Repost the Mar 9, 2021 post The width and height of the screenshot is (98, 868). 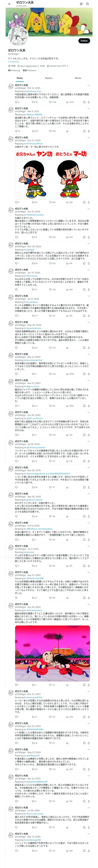[33, 131]
